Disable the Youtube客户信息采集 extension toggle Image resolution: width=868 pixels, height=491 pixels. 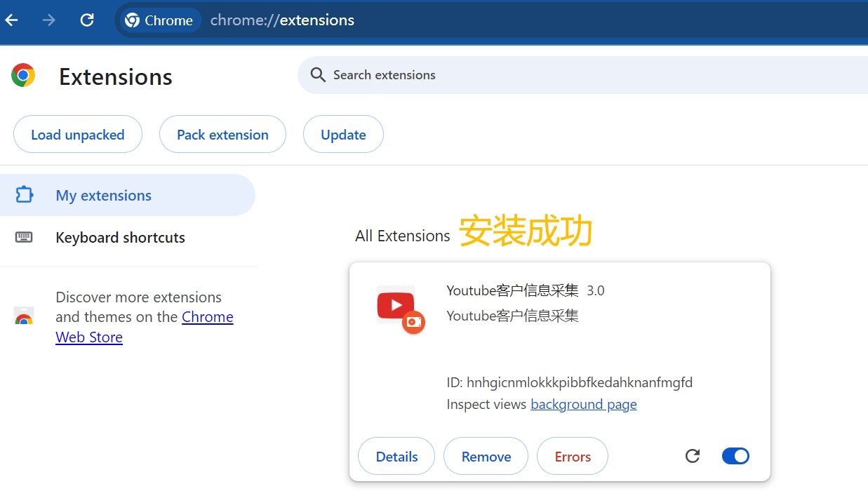735,456
